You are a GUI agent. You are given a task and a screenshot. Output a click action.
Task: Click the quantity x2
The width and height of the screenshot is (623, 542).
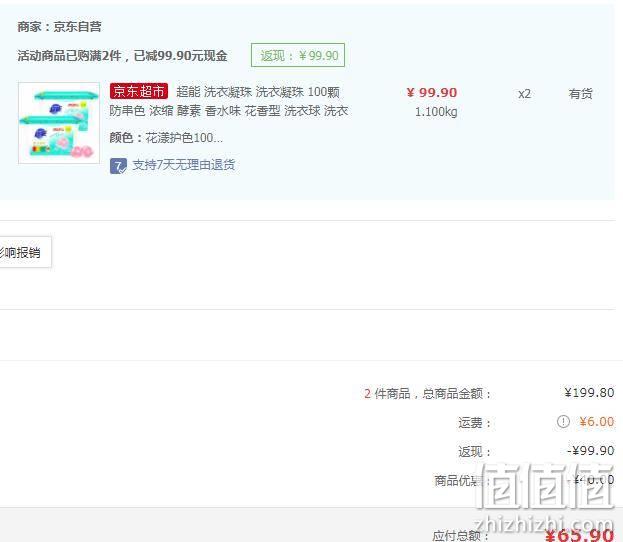pyautogui.click(x=524, y=94)
